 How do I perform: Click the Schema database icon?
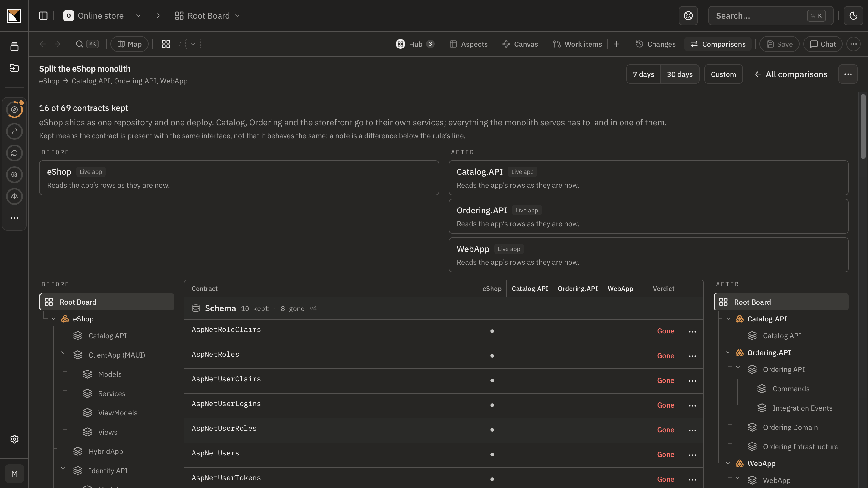196,308
